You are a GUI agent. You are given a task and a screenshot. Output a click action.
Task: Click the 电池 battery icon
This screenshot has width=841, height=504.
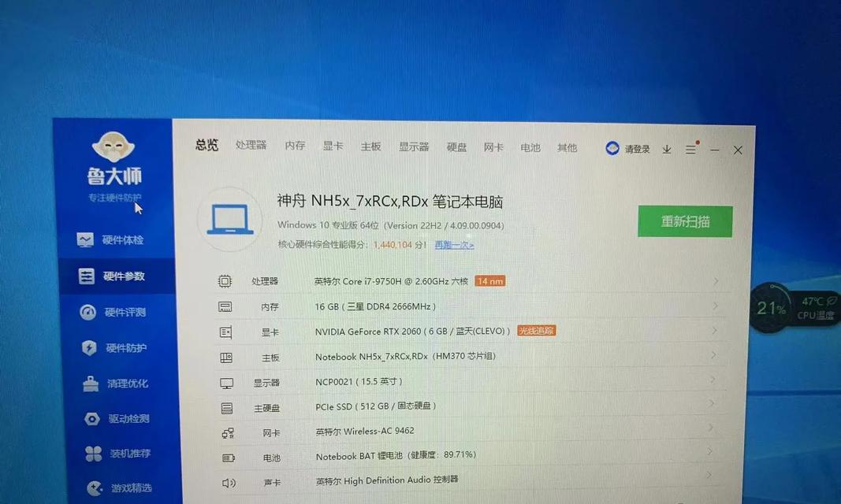pos(229,458)
